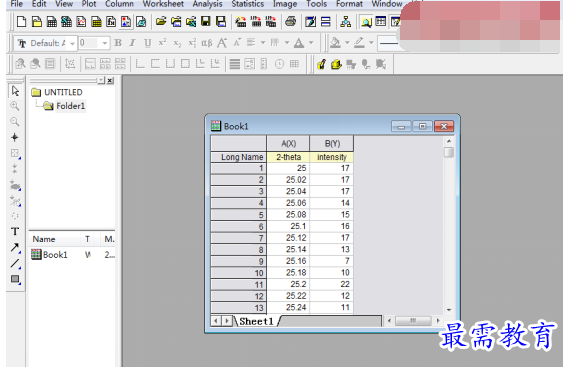Toggle Underline formatting
The height and width of the screenshot is (367, 563).
tap(148, 43)
